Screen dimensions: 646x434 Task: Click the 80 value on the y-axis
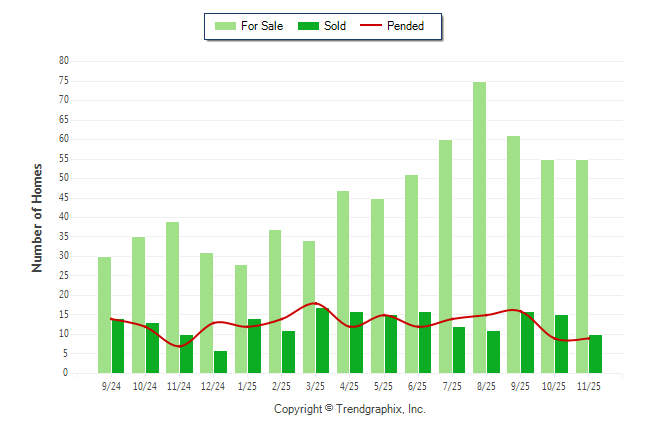63,61
